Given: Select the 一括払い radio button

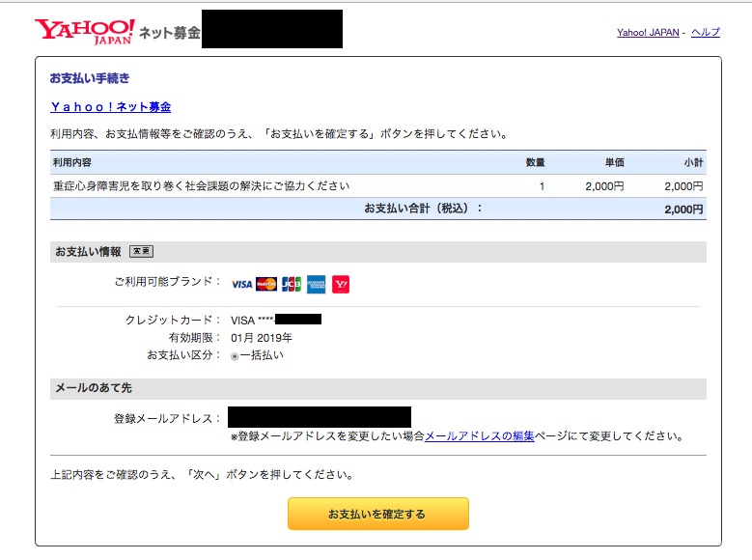Looking at the screenshot, I should [x=235, y=356].
